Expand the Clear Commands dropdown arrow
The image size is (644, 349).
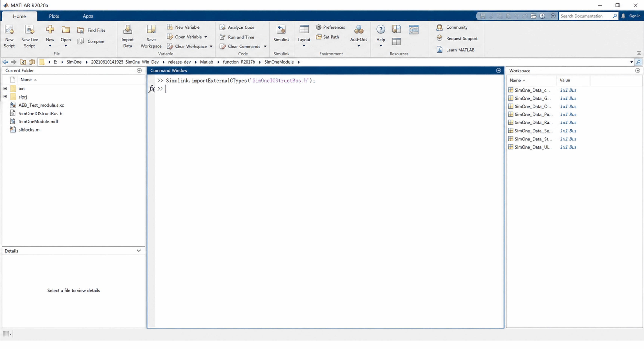pyautogui.click(x=265, y=47)
